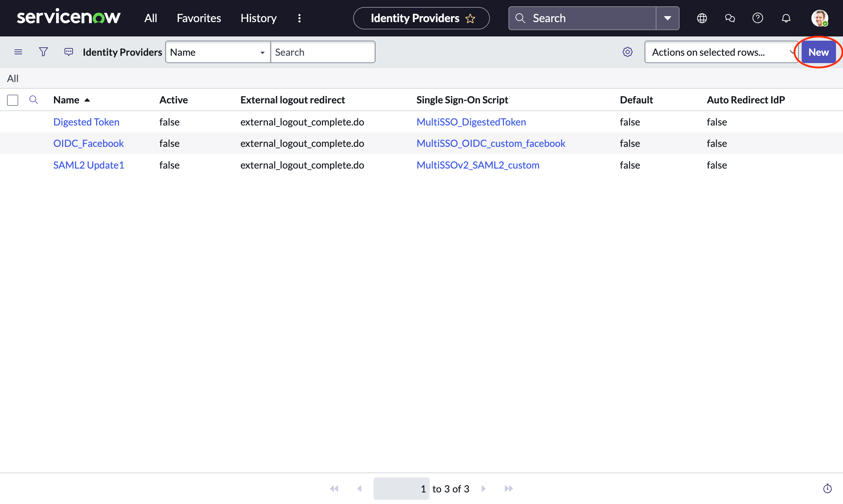Viewport: 843px width, 504px height.
Task: Favorite Identity Providers using the star icon
Action: 470,18
